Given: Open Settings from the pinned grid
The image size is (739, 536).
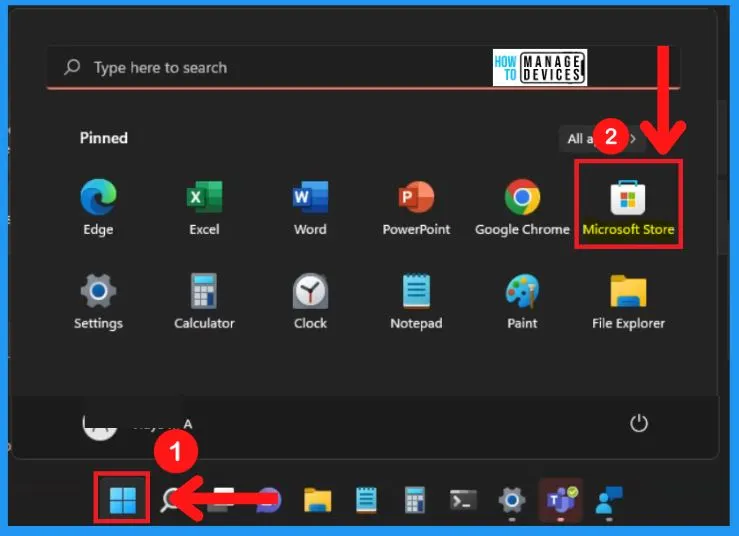Looking at the screenshot, I should tap(98, 301).
